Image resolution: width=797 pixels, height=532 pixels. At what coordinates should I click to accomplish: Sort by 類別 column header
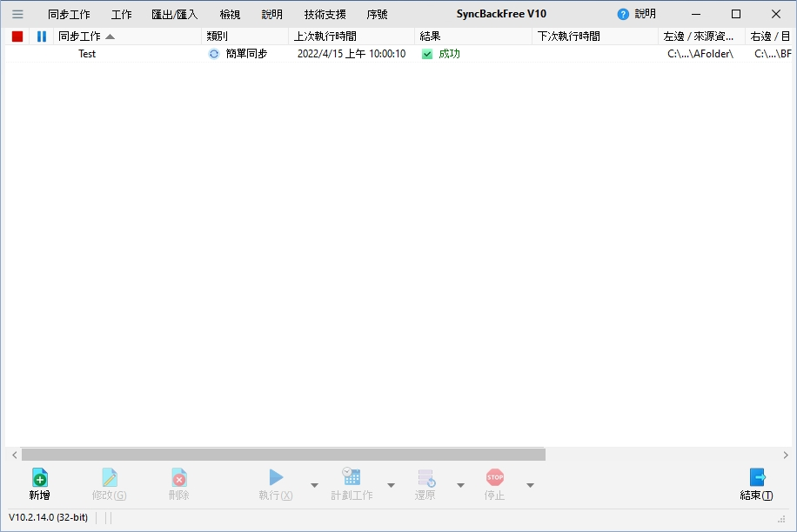tap(245, 37)
